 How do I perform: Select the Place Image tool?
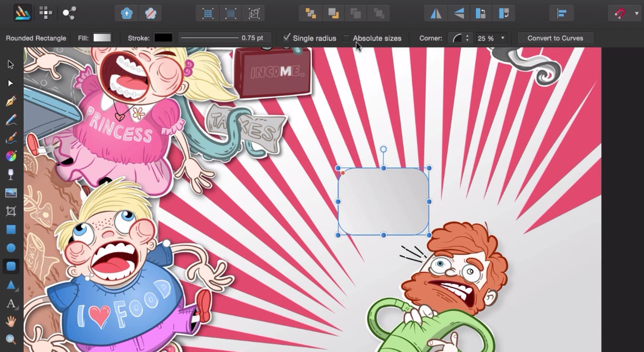(x=11, y=193)
